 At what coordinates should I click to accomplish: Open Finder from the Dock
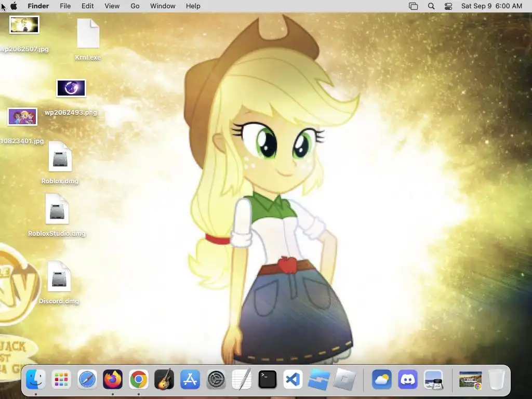click(x=36, y=379)
